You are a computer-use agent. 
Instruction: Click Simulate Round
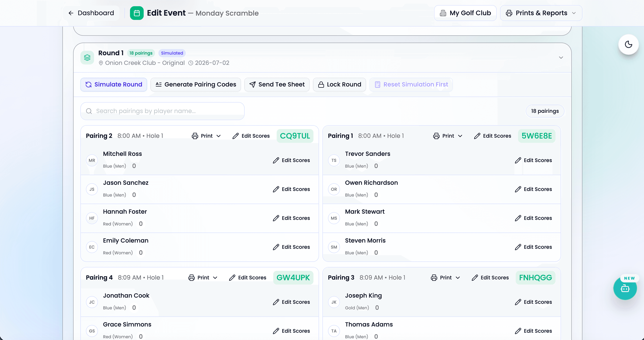pos(114,84)
